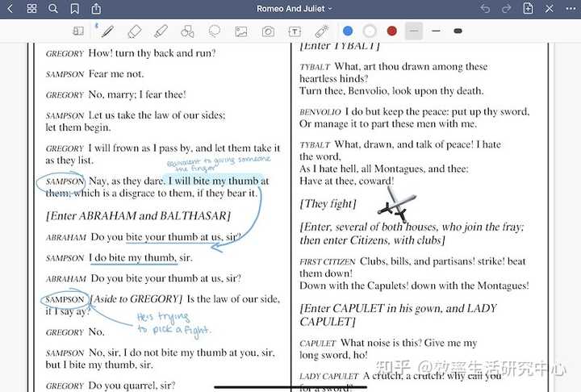Tap the handwritten note "He's trying to pick a fight"

tap(173, 323)
